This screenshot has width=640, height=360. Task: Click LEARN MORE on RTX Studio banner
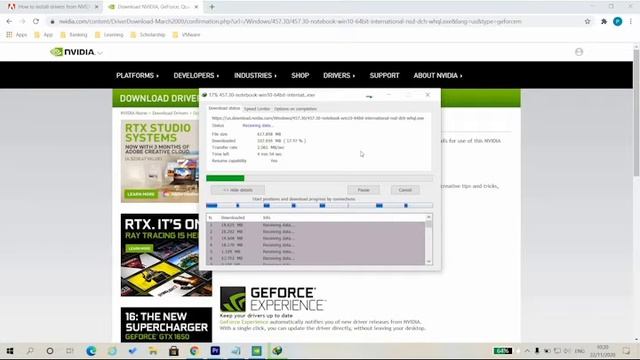[x=140, y=194]
